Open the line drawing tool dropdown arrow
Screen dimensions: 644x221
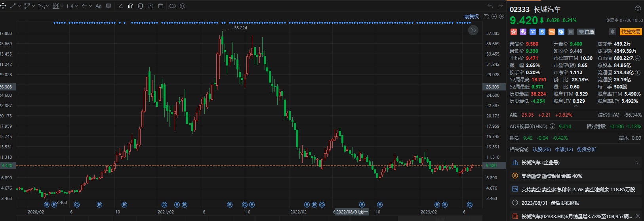(19, 6)
